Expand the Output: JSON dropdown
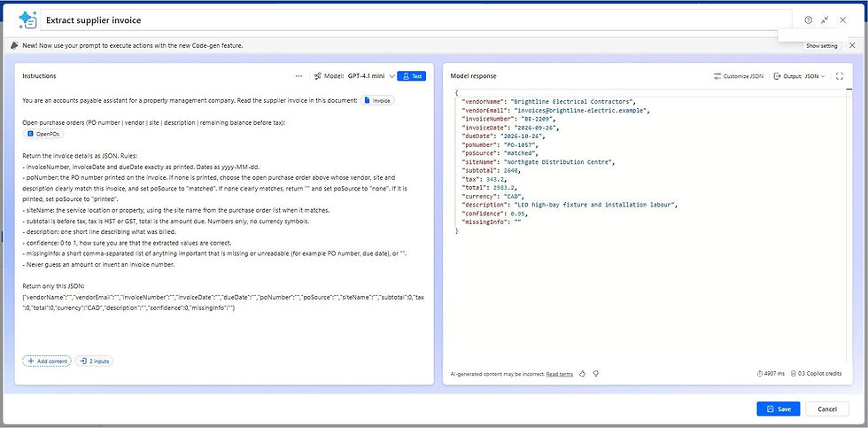The width and height of the screenshot is (868, 428). 799,76
